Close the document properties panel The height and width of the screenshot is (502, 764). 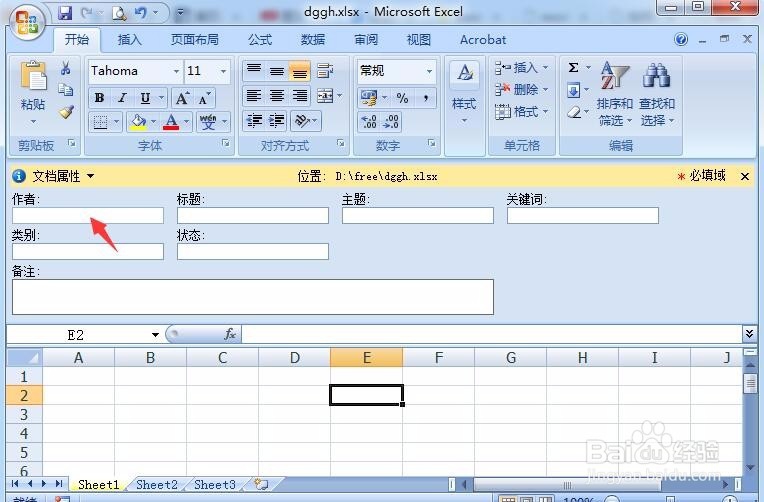[745, 176]
